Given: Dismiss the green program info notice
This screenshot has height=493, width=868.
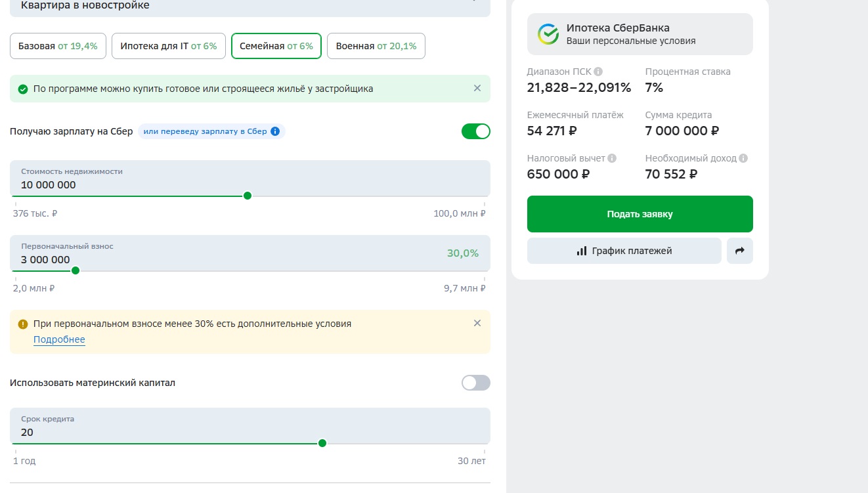Looking at the screenshot, I should point(477,88).
